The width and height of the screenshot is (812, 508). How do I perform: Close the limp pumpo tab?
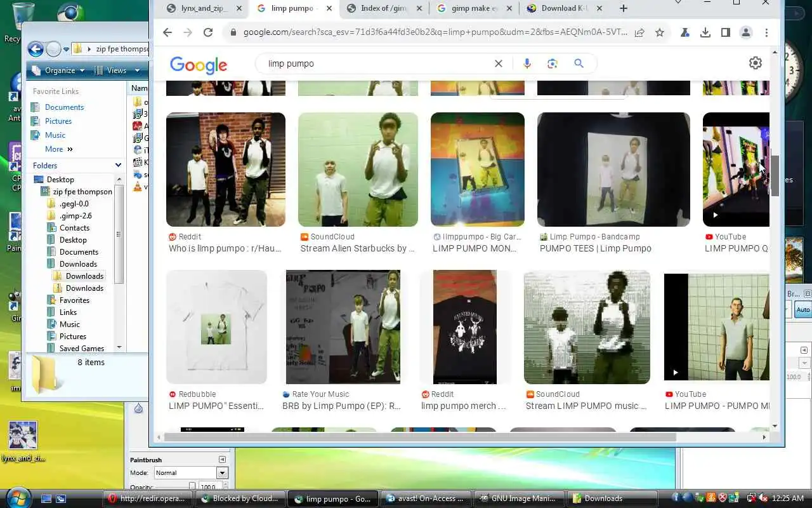(329, 8)
